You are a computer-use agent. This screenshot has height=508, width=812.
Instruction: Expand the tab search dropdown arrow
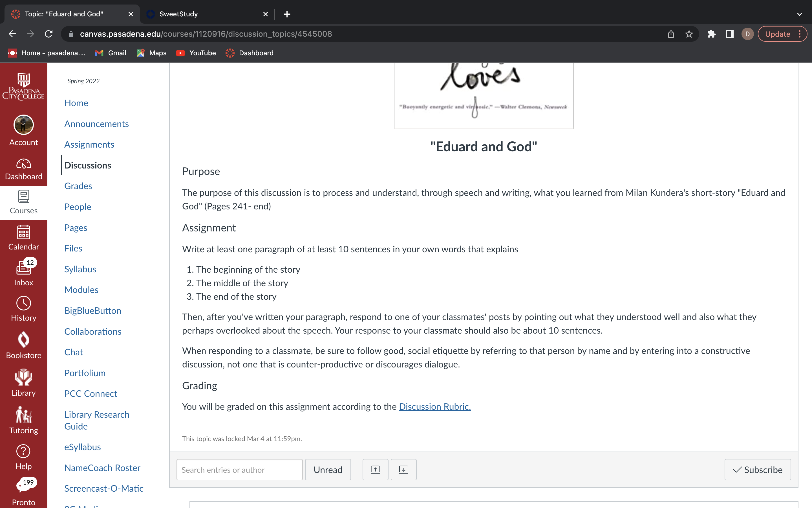[x=800, y=14]
